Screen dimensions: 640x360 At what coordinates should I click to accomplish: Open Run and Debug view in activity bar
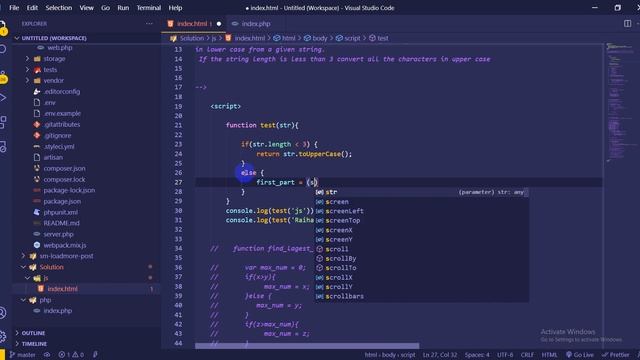coord(3,98)
